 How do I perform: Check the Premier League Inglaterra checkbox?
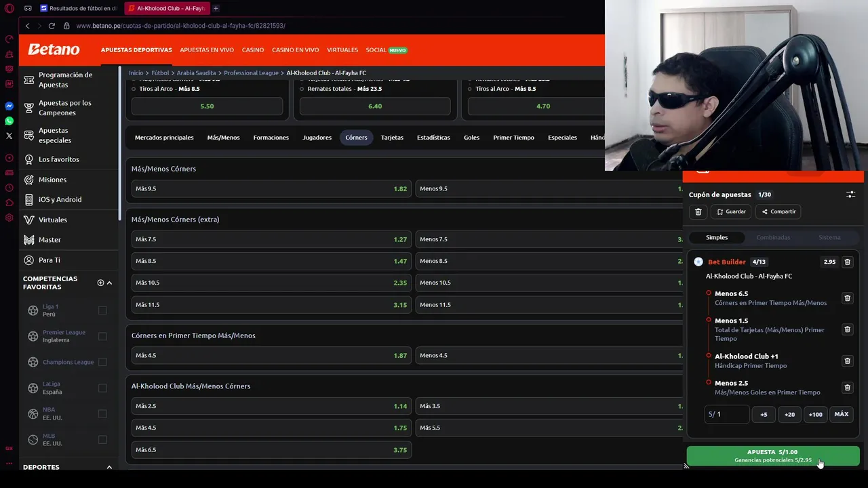tap(102, 336)
